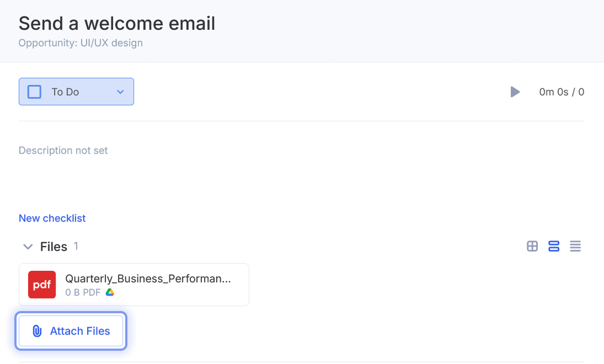
Task: Click the Send a welcome email title
Action: click(x=117, y=23)
